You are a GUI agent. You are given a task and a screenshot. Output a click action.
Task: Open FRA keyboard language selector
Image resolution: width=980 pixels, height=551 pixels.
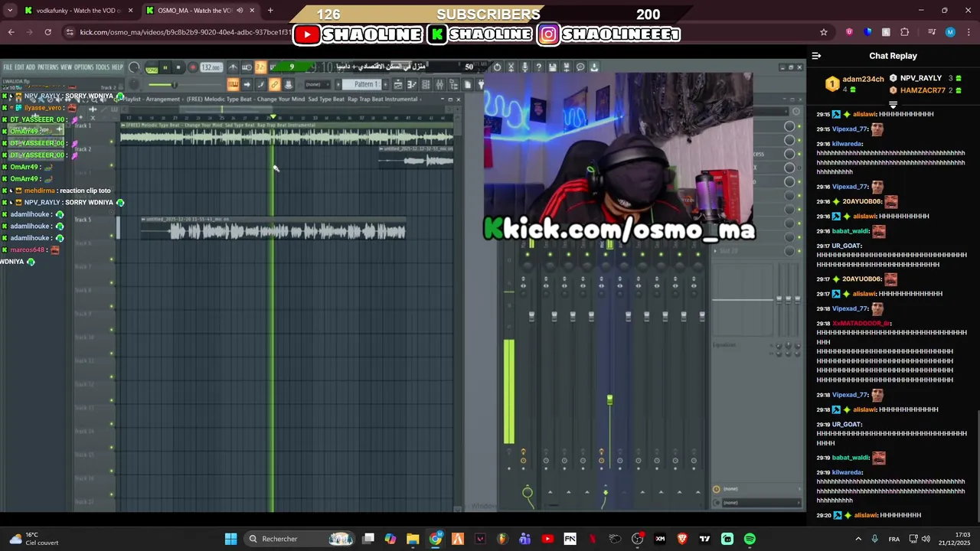[x=894, y=539]
